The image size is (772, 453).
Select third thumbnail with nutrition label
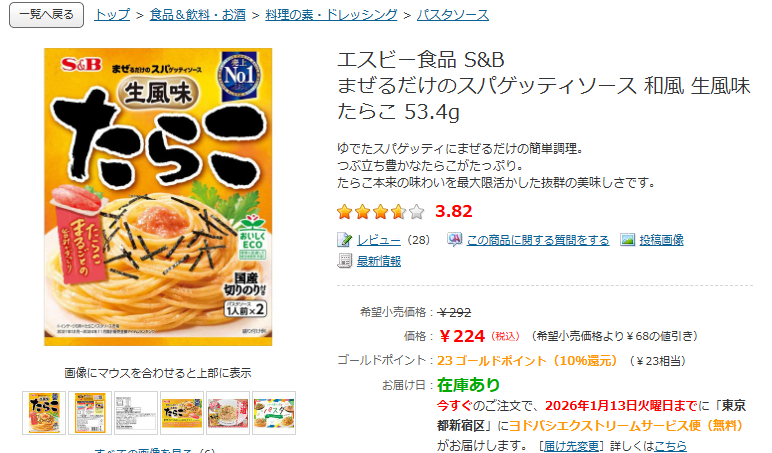pyautogui.click(x=136, y=413)
